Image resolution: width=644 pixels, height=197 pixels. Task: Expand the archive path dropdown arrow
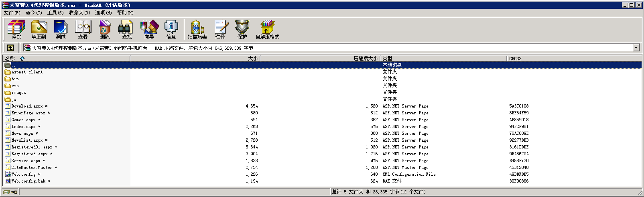[636, 48]
